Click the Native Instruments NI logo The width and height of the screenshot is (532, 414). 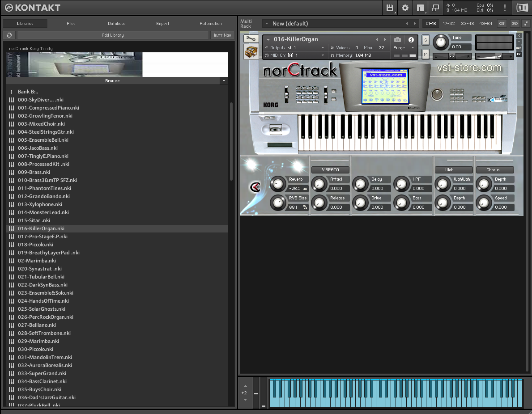click(522, 8)
